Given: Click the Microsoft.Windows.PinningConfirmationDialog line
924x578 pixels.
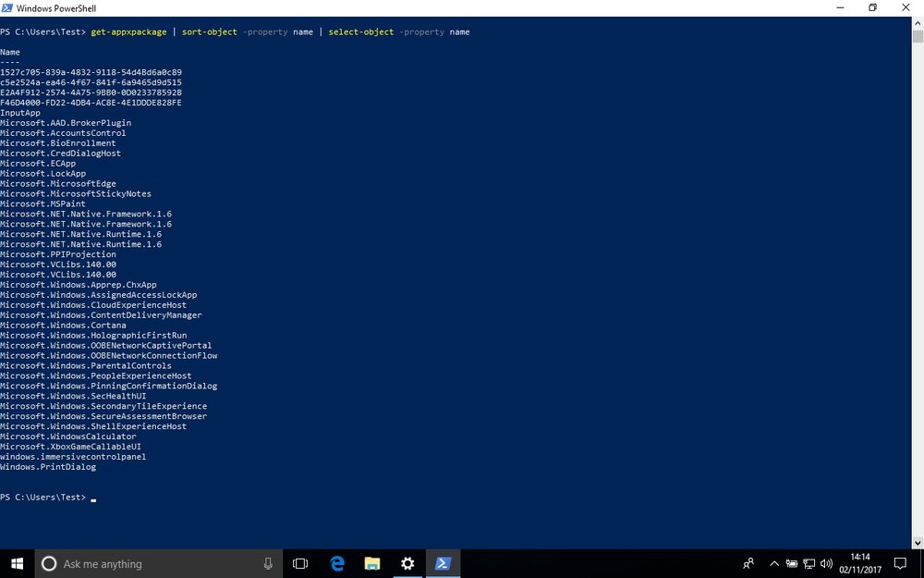Looking at the screenshot, I should click(108, 386).
